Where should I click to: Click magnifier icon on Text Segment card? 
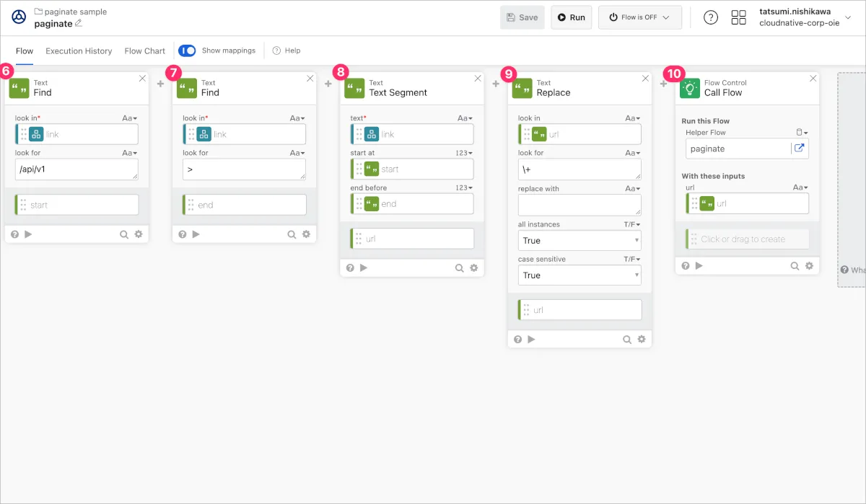[x=460, y=268]
